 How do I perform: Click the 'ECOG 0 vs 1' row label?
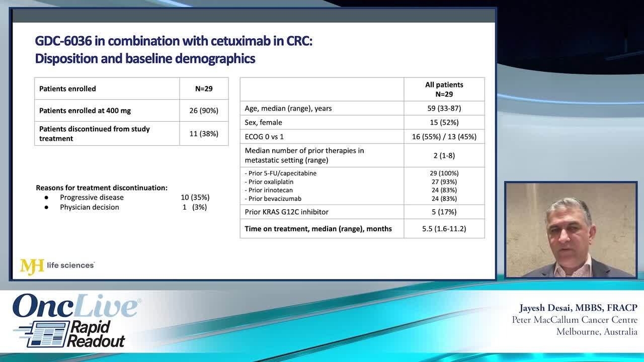pos(264,136)
